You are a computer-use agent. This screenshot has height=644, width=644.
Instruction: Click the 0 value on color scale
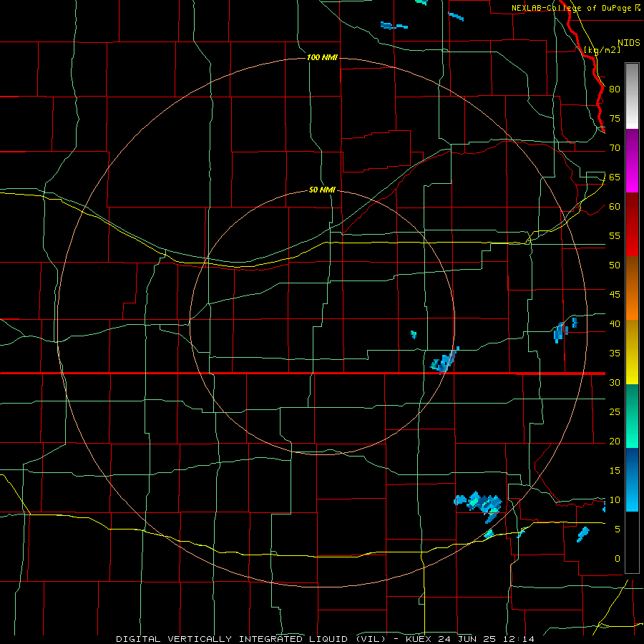click(618, 559)
